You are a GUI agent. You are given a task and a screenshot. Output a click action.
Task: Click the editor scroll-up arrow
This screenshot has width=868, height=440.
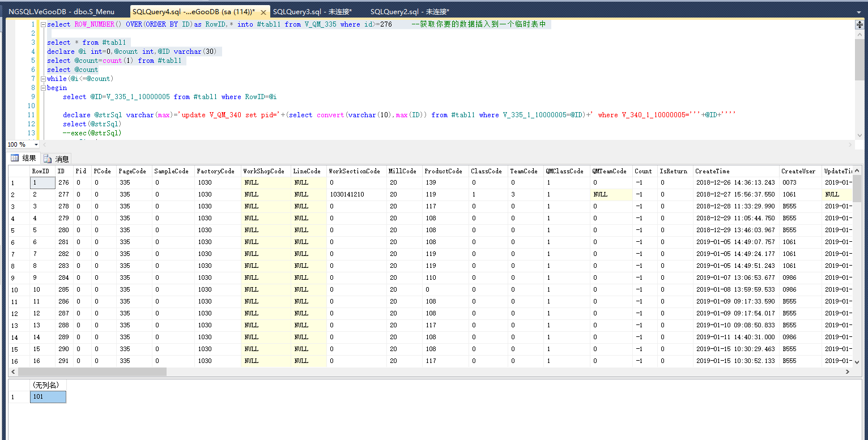click(859, 35)
